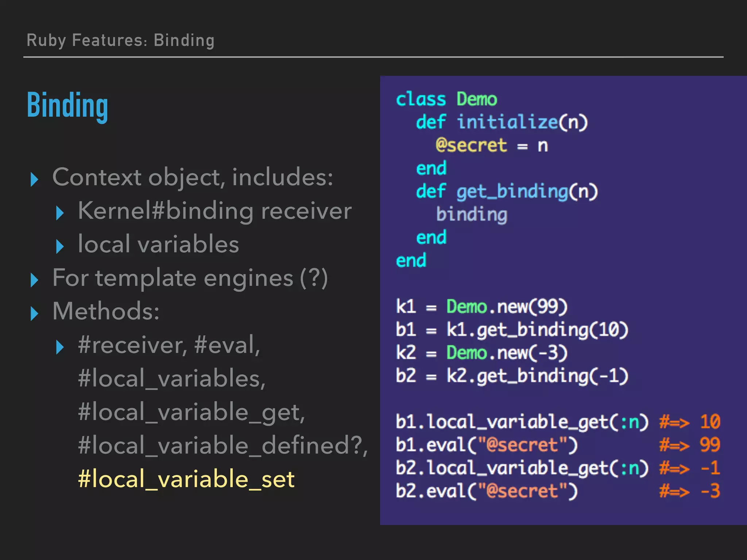This screenshot has width=747, height=560.
Task: Click triangle bullet beside Methods:
Action: point(34,314)
